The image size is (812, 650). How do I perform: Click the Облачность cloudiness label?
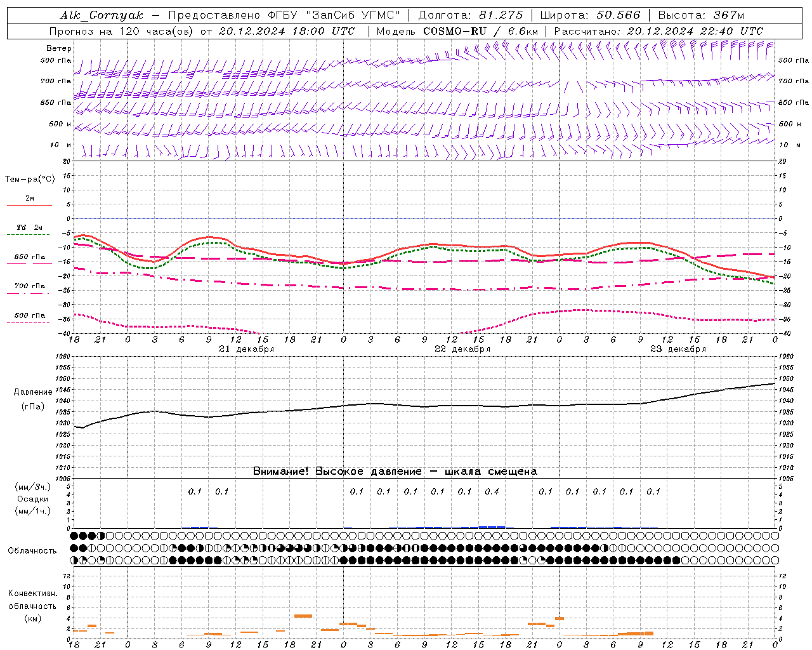pos(32,551)
